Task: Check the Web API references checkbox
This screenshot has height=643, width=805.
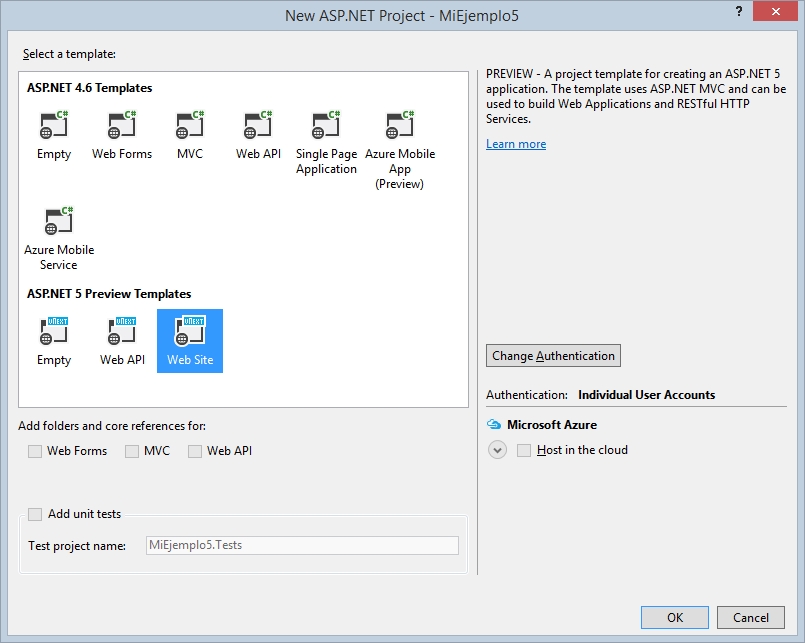Action: pos(195,451)
